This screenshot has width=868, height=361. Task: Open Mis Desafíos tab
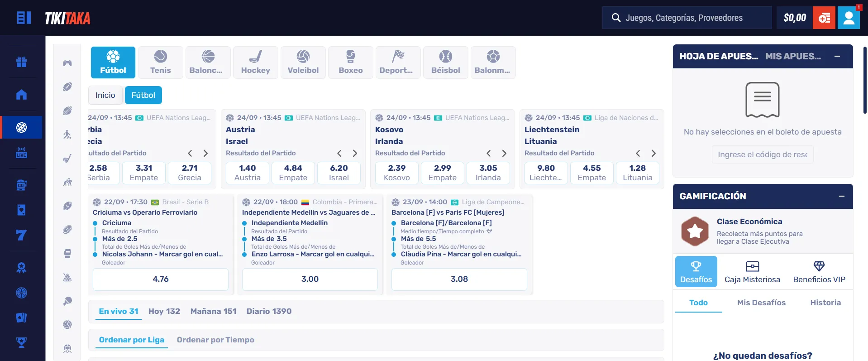[x=761, y=303]
